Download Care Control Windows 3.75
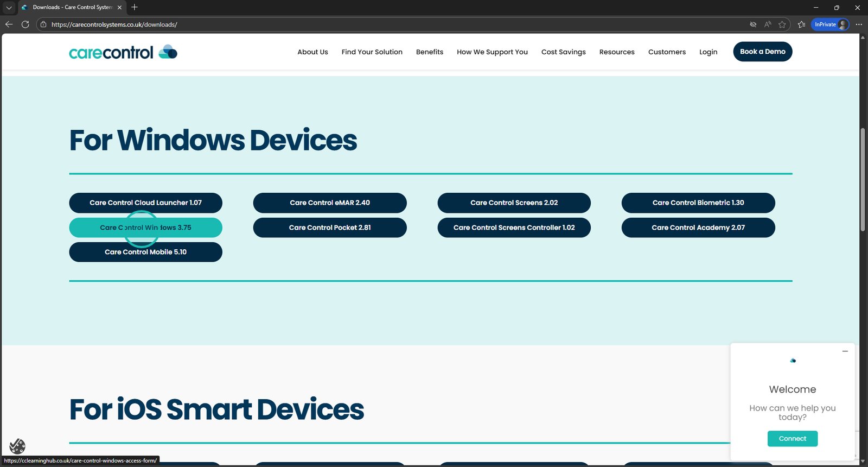 click(145, 228)
